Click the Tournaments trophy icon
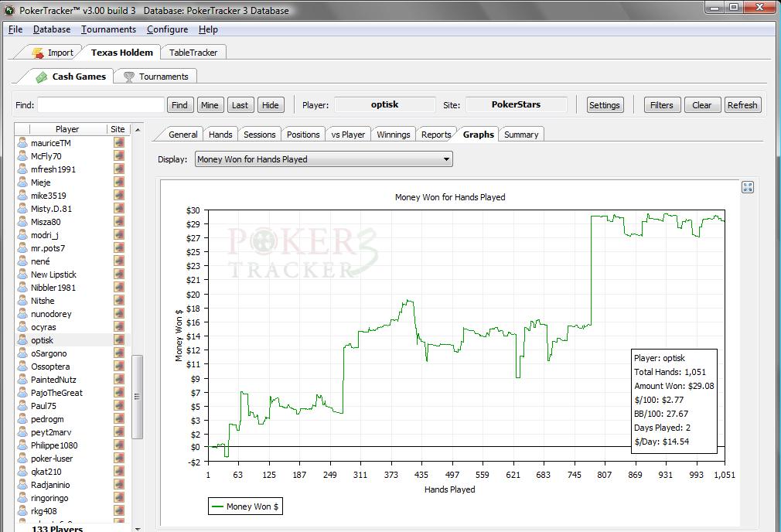 point(129,77)
